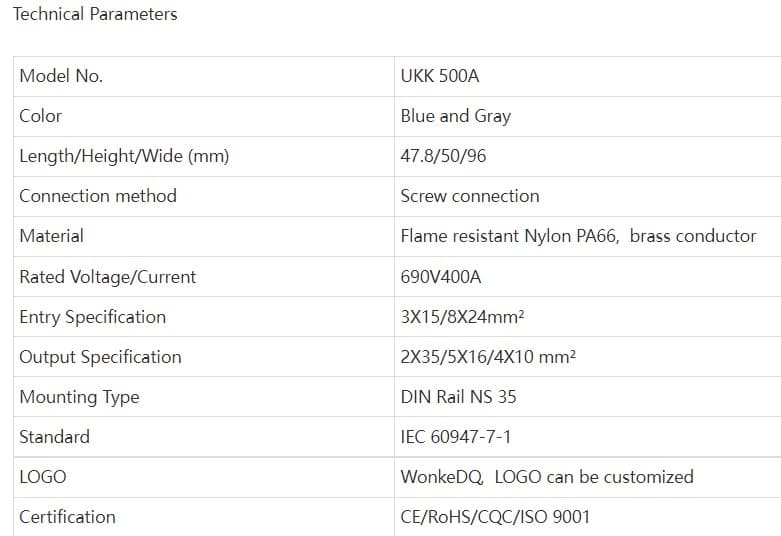The height and width of the screenshot is (536, 781).
Task: Click the IEC 60947-7-1 standard value
Action: [456, 437]
